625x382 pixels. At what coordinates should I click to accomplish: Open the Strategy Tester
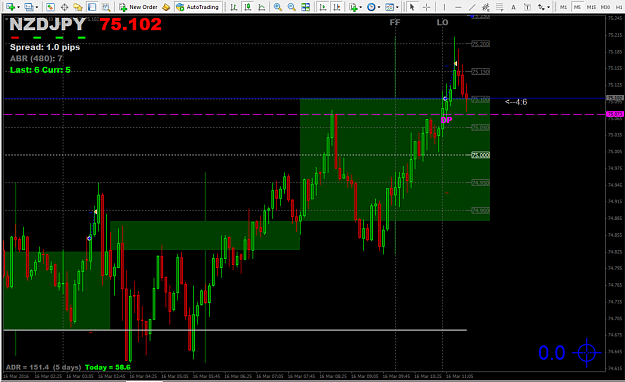pos(106,7)
